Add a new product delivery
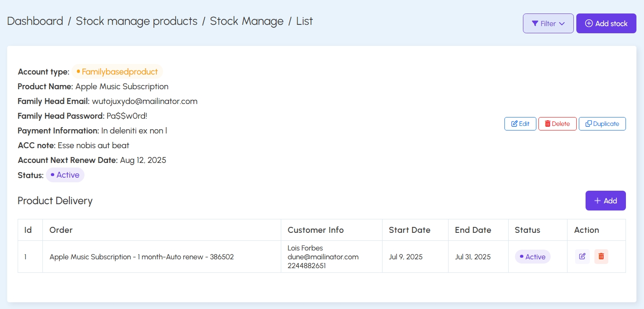 pos(606,201)
